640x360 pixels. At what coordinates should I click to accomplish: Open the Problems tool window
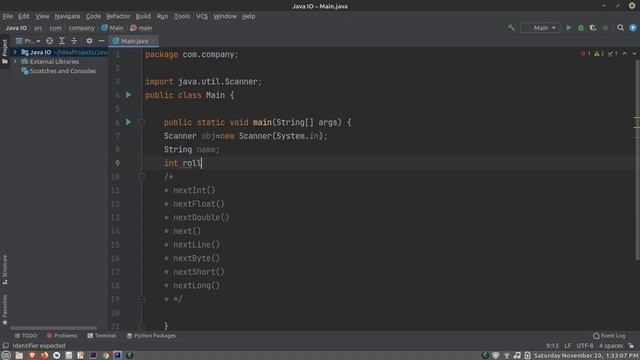(62, 336)
